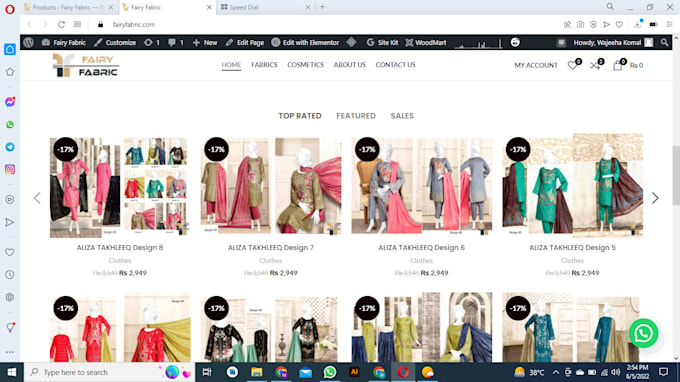This screenshot has height=382, width=680.
Task: Open Opera history clock icon in sidebar
Action: click(10, 274)
